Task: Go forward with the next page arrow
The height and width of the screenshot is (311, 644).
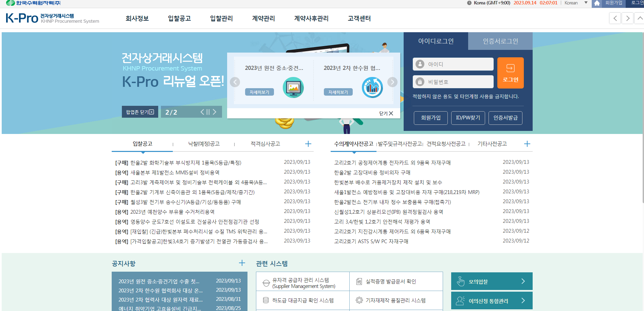Action: click(x=628, y=18)
